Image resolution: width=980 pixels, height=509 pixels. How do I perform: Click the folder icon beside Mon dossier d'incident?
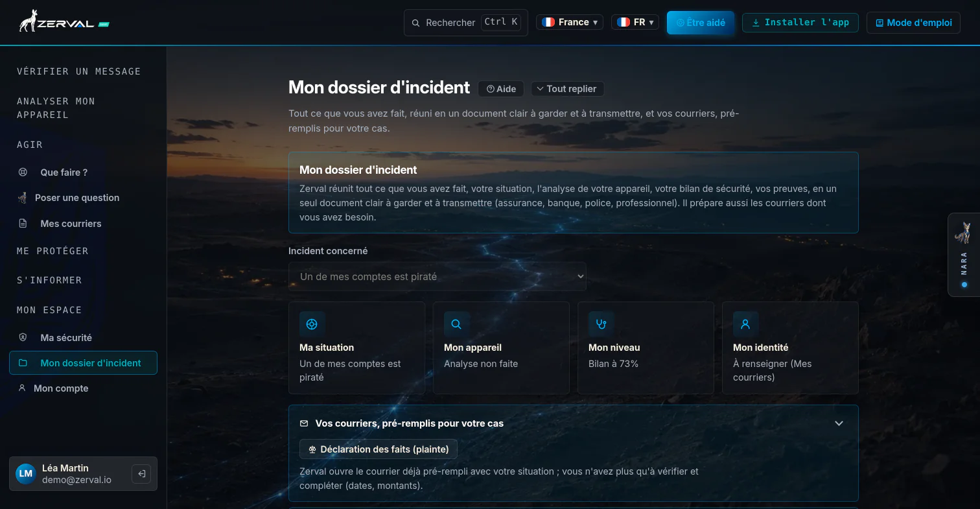pyautogui.click(x=23, y=363)
